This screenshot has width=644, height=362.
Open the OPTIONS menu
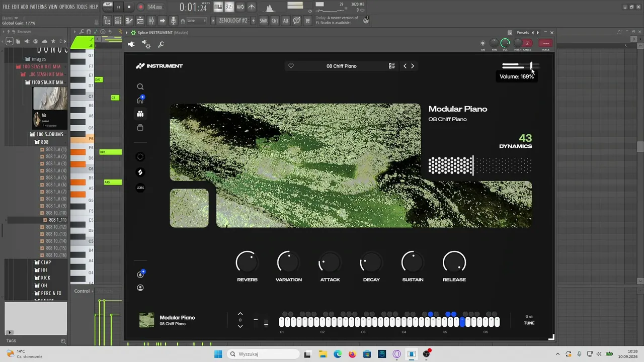pos(67,7)
